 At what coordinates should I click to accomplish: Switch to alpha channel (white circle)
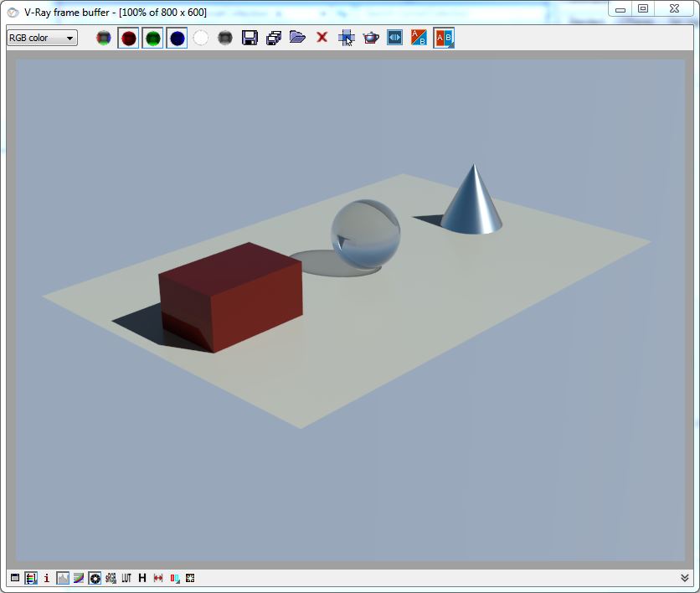(201, 38)
